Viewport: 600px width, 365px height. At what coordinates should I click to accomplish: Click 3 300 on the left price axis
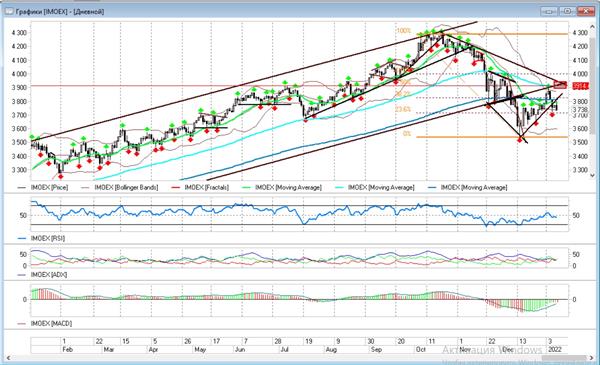coord(19,170)
